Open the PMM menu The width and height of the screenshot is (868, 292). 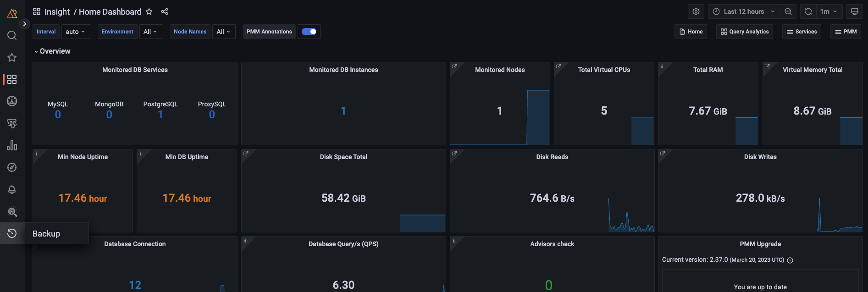click(x=846, y=32)
